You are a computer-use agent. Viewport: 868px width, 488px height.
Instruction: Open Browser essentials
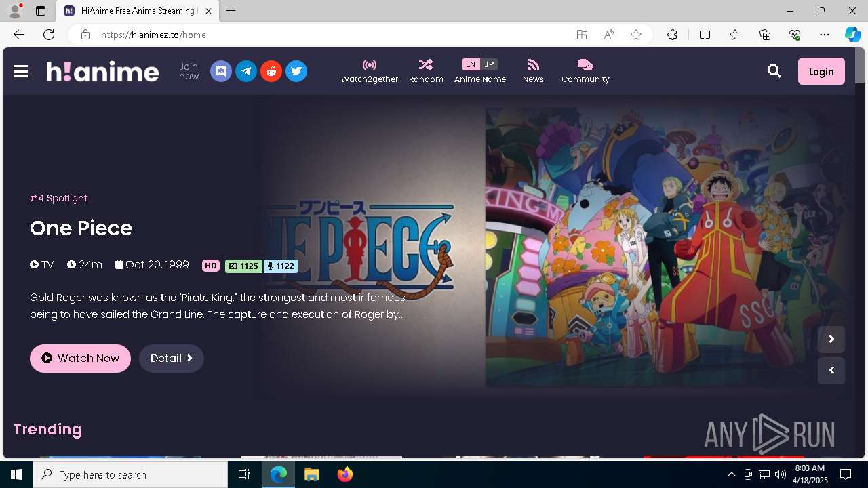click(x=795, y=35)
